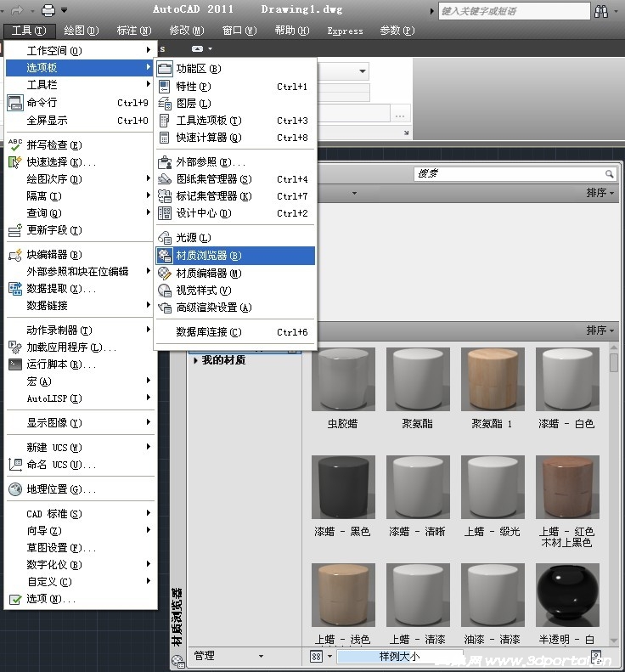Click the title bar keyword search field
Viewport: 625px width, 672px height.
(x=514, y=11)
